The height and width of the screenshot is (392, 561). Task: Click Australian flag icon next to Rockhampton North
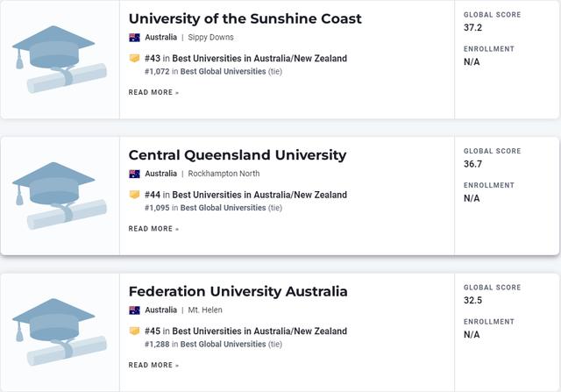pyautogui.click(x=134, y=174)
